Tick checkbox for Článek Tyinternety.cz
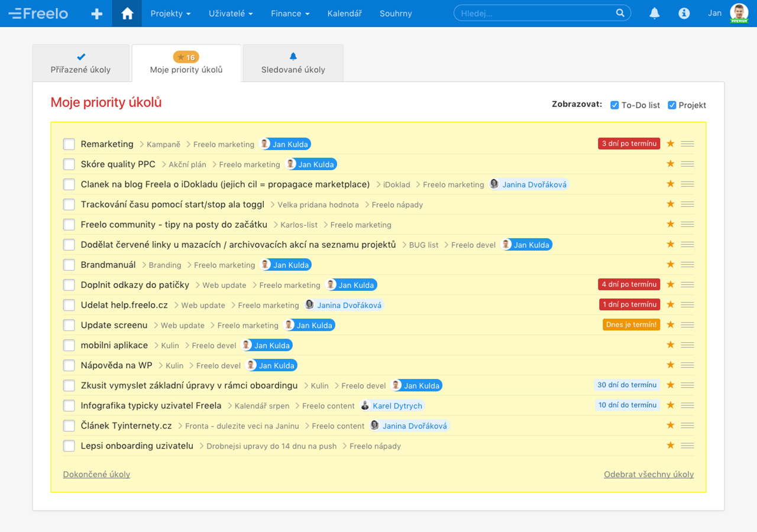757x532 pixels. pos(69,426)
